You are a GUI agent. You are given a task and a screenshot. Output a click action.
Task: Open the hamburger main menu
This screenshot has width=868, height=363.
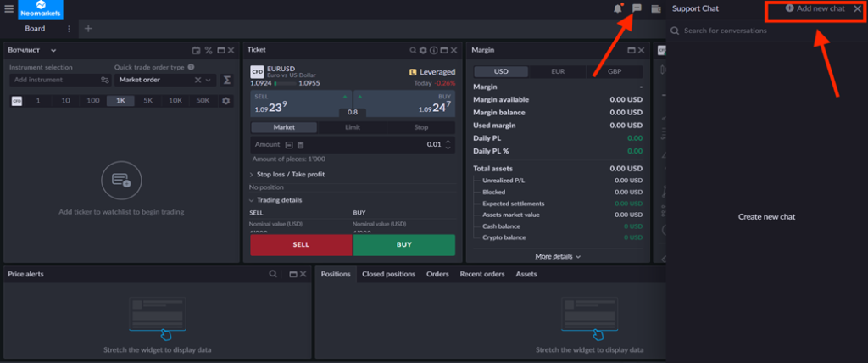point(8,8)
